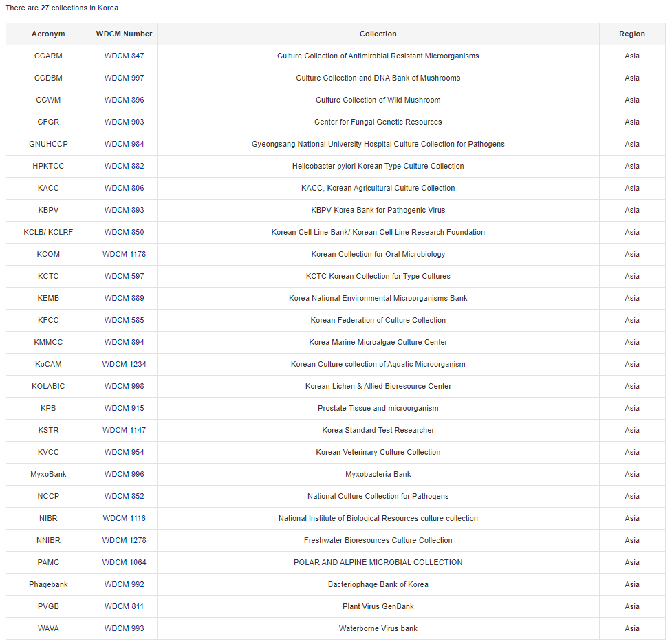
Task: Click Helicobacter pylori Korean Type Culture Collection
Action: [x=378, y=166]
